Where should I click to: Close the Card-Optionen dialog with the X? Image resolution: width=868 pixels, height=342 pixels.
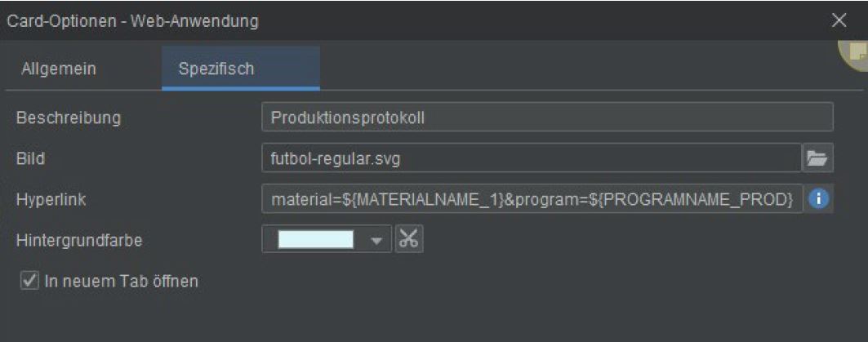839,20
